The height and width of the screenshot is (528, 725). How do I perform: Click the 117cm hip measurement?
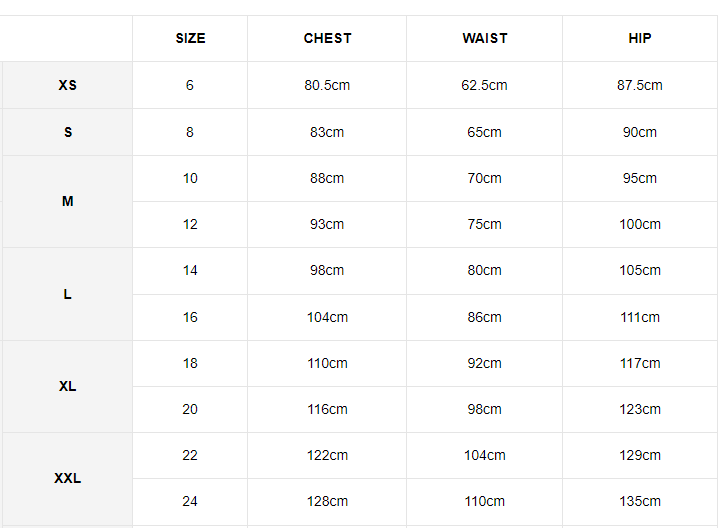click(x=640, y=363)
